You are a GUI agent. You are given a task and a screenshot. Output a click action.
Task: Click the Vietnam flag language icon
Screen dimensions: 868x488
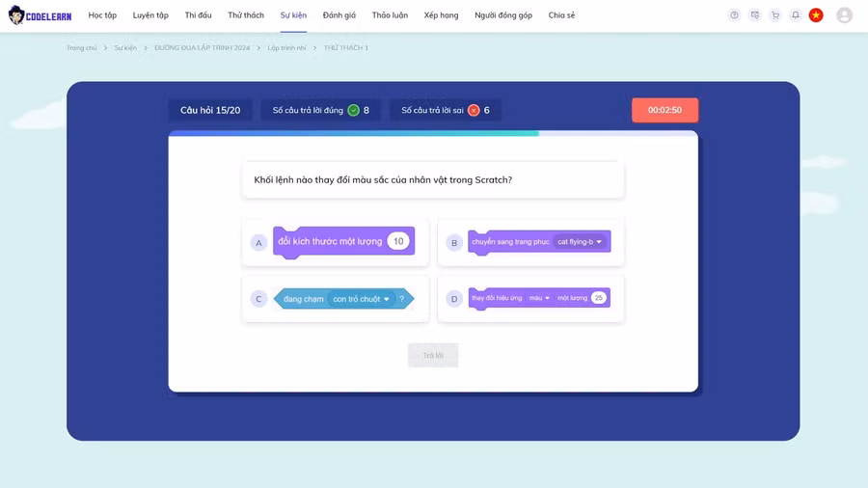pos(816,15)
